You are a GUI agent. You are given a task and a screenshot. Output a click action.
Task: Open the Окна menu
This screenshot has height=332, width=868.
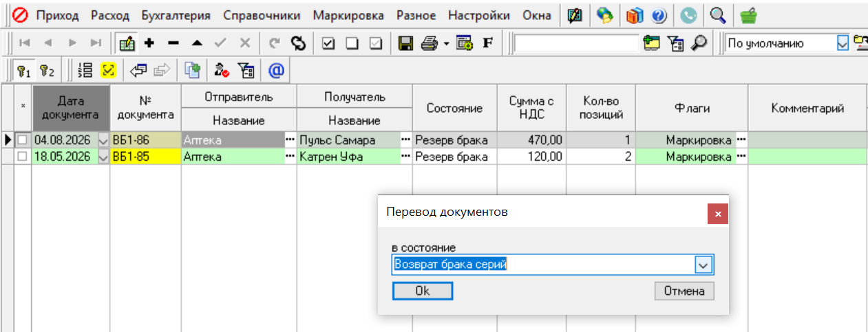537,15
